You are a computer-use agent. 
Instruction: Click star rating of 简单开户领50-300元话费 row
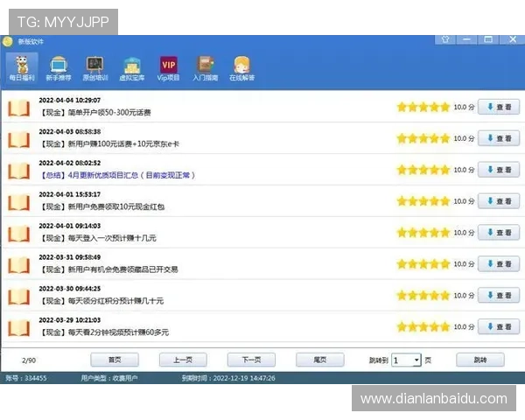(423, 107)
